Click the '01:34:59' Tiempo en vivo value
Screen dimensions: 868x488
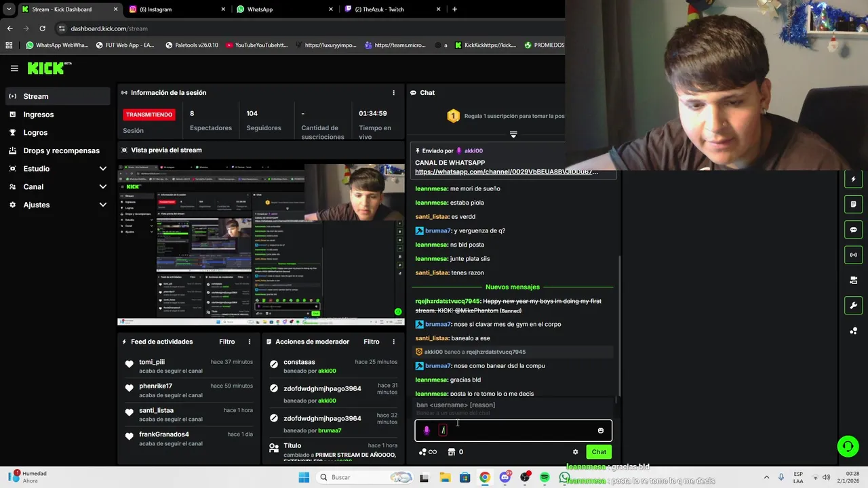point(372,113)
